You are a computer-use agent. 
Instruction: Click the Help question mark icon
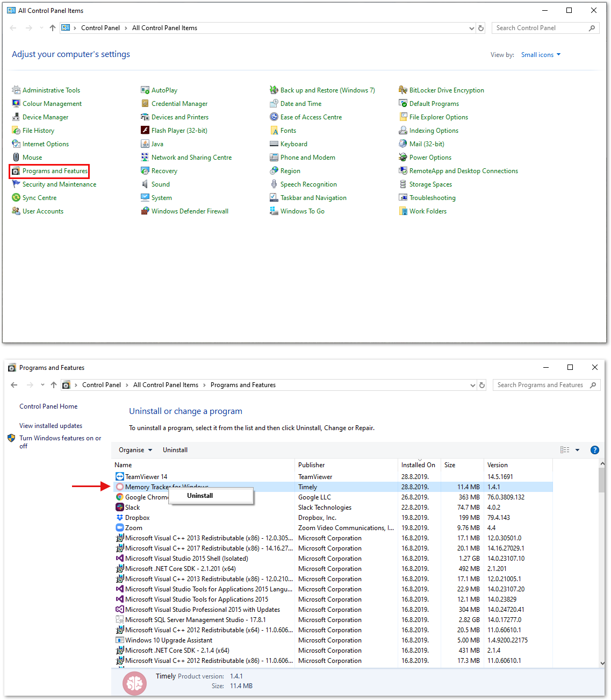(594, 449)
